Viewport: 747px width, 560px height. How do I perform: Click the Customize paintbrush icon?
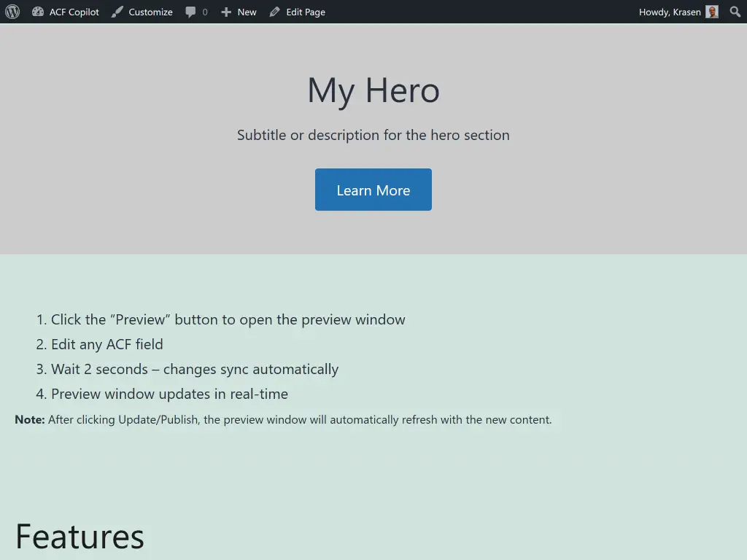pyautogui.click(x=115, y=12)
